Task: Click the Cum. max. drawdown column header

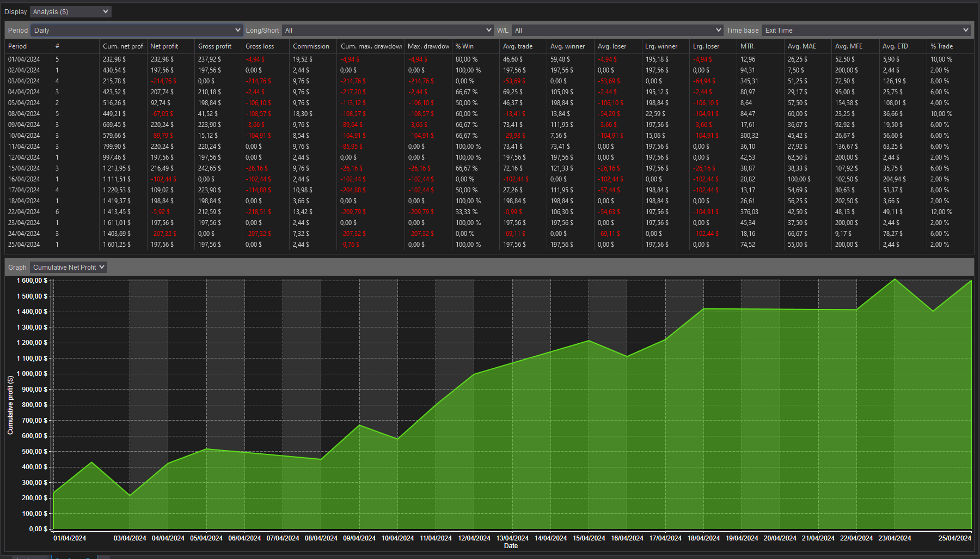Action: (371, 46)
